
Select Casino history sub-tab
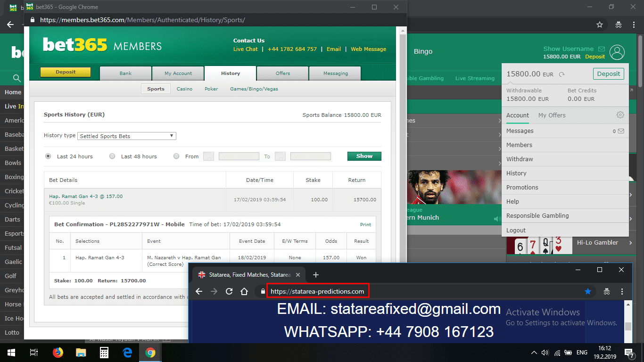coord(184,89)
